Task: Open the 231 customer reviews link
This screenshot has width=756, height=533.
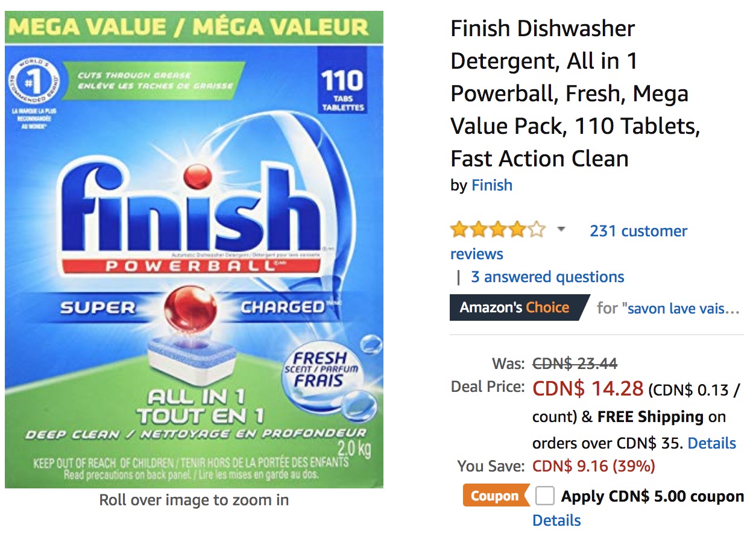Action: point(569,242)
